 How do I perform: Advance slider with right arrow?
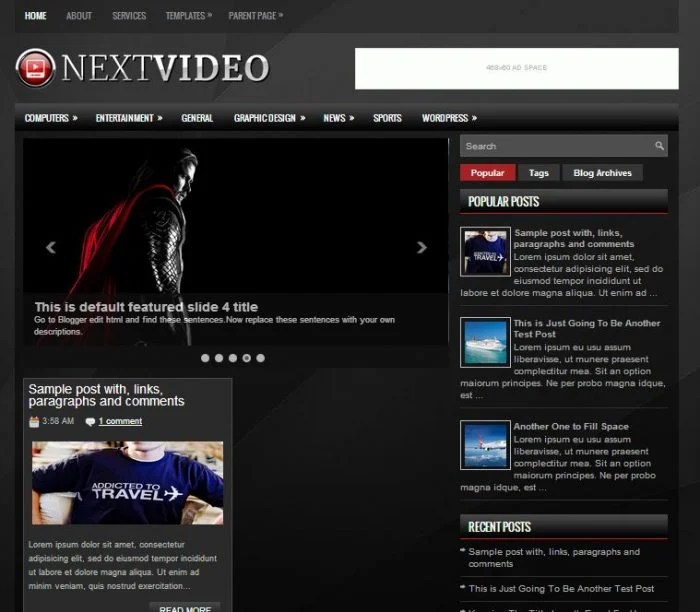(421, 247)
